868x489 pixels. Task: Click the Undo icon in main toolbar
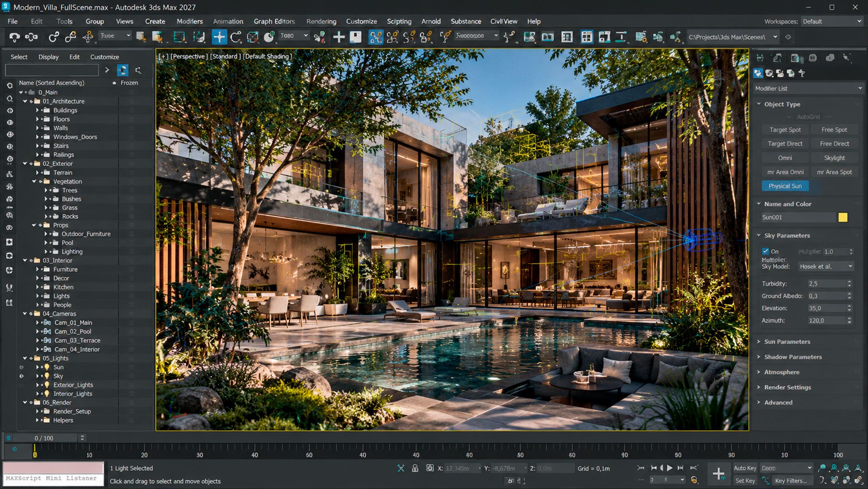(x=14, y=37)
